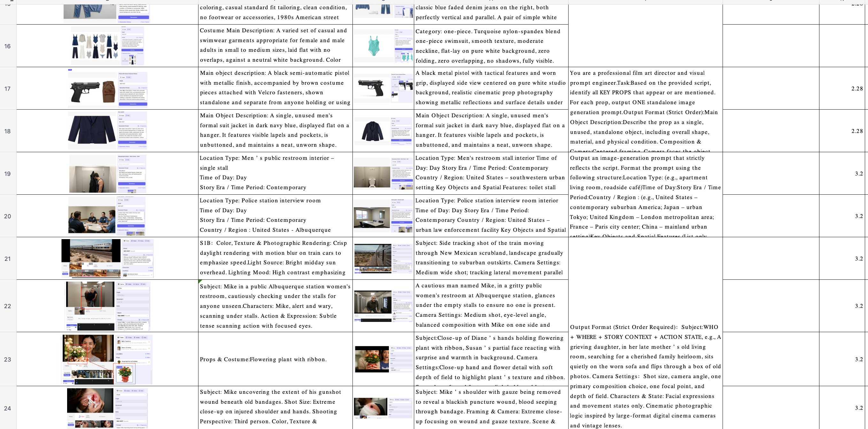The width and height of the screenshot is (868, 429).
Task: Select the "Props & Costume:Flowering plant with ribbon." cell
Action: [x=275, y=359]
